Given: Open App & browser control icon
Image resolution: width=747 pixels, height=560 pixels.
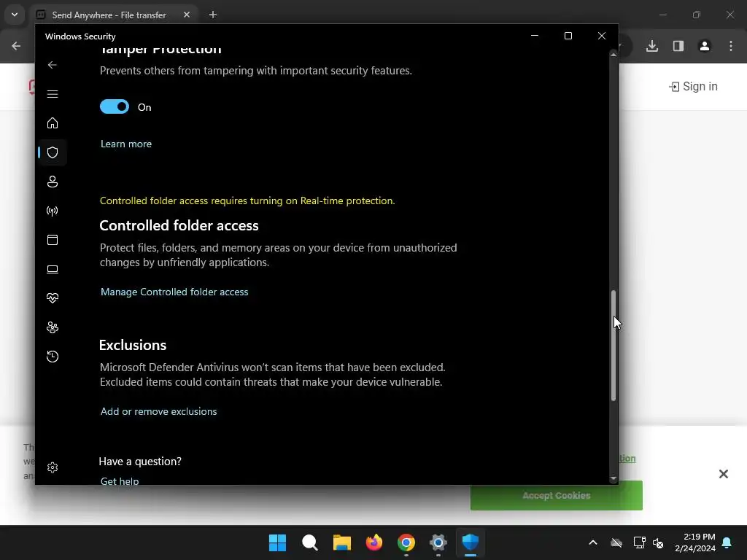Looking at the screenshot, I should [53, 239].
